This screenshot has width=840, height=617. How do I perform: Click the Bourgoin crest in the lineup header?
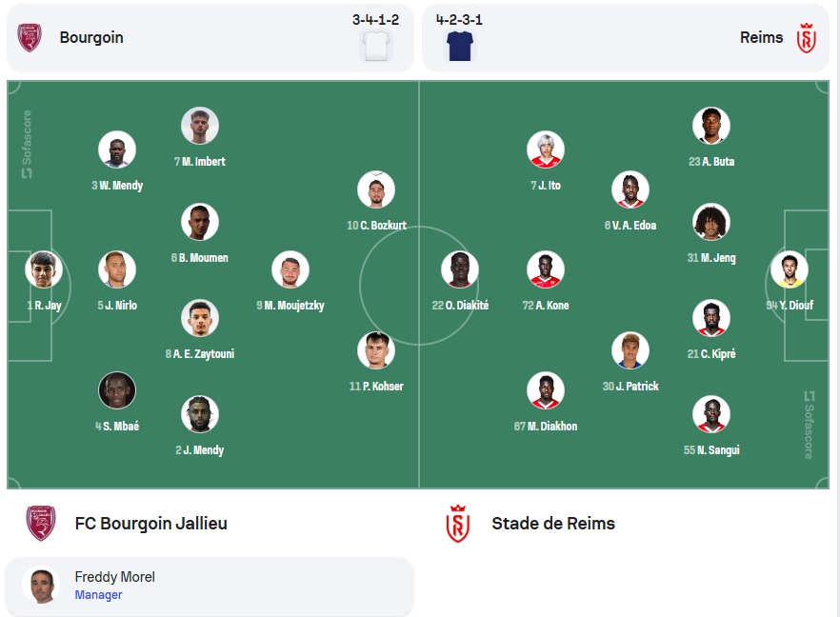30,37
